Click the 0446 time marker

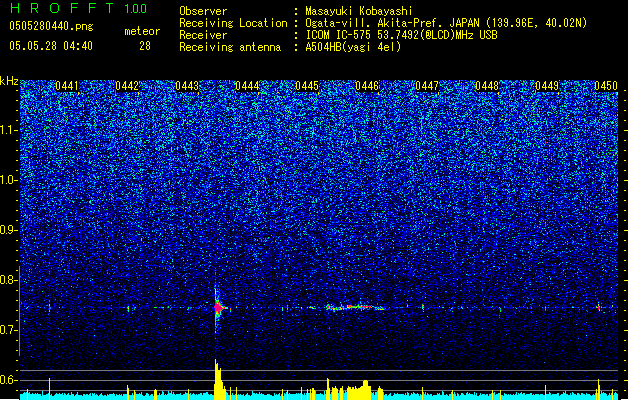coord(367,86)
